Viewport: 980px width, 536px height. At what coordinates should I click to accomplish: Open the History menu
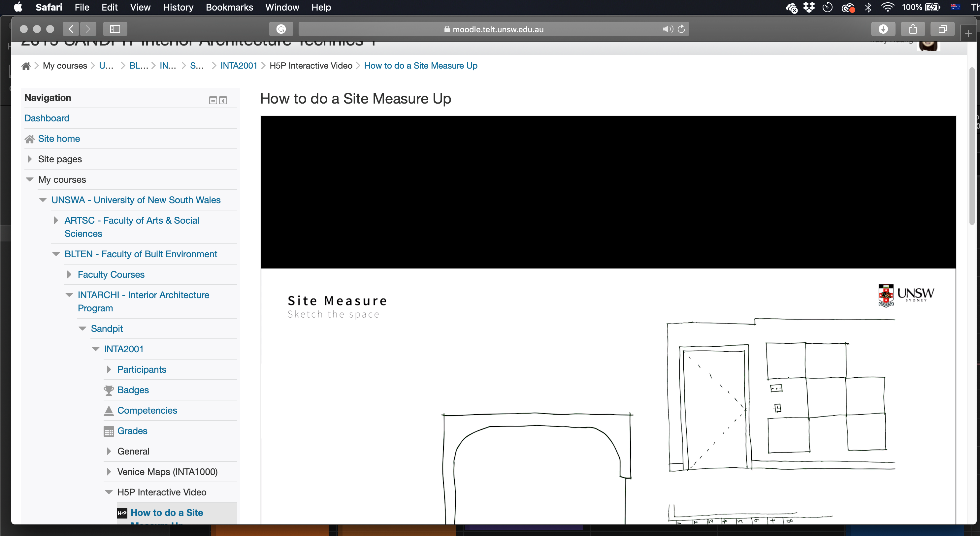(x=178, y=7)
